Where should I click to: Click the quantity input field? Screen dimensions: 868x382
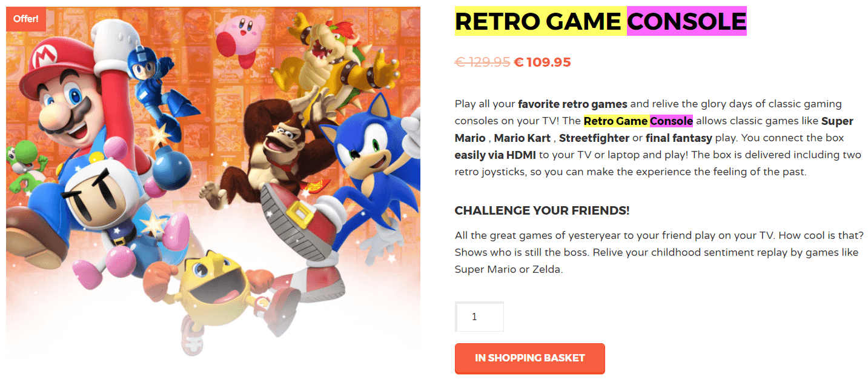click(479, 317)
